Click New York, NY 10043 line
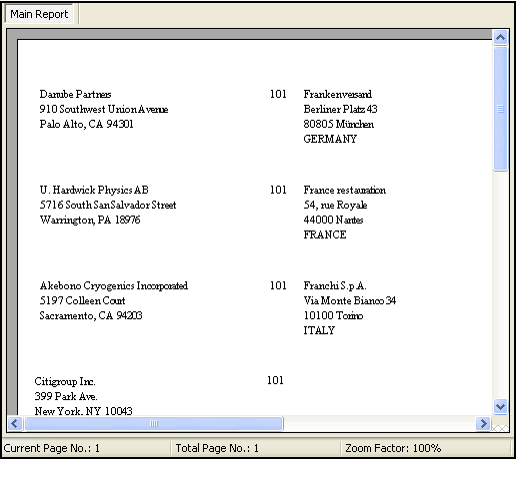528x482 pixels. pos(84,411)
